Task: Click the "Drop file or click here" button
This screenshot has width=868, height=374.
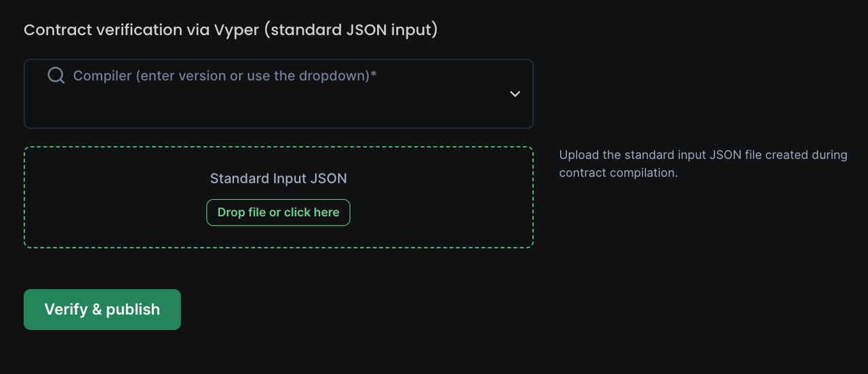Action: coord(278,213)
